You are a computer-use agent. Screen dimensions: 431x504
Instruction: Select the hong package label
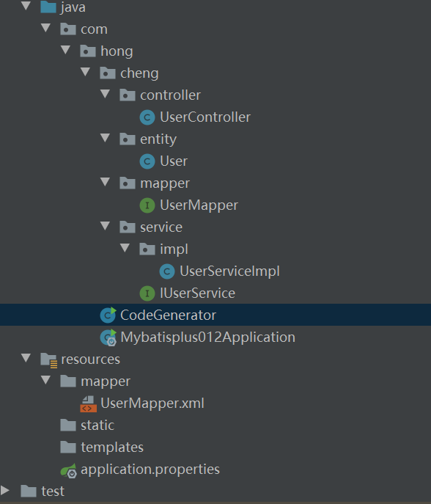pyautogui.click(x=117, y=51)
